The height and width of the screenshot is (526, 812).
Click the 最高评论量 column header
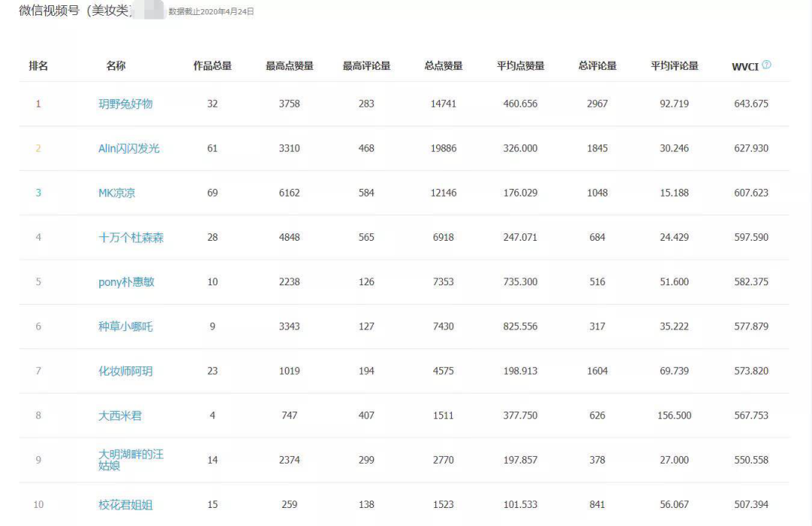(366, 65)
